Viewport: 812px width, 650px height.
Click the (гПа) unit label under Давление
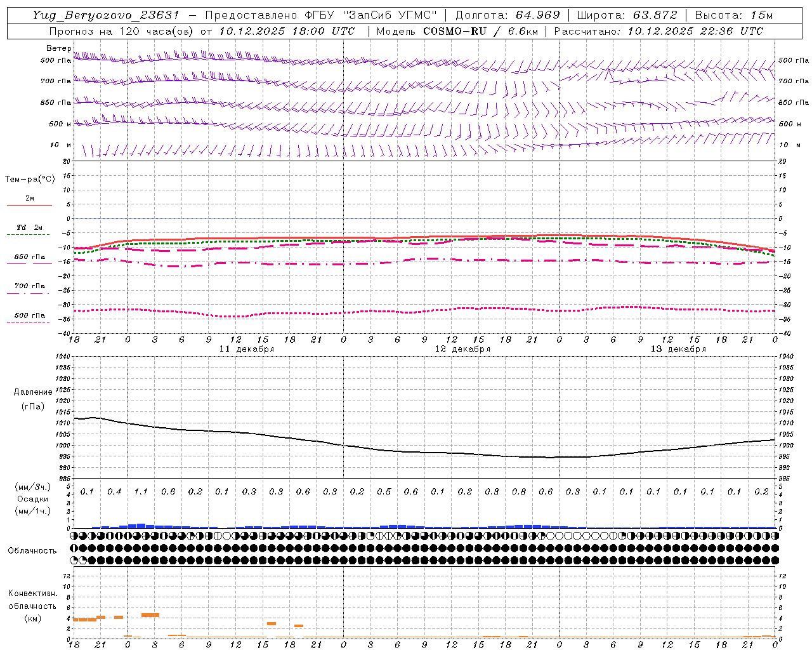click(33, 407)
